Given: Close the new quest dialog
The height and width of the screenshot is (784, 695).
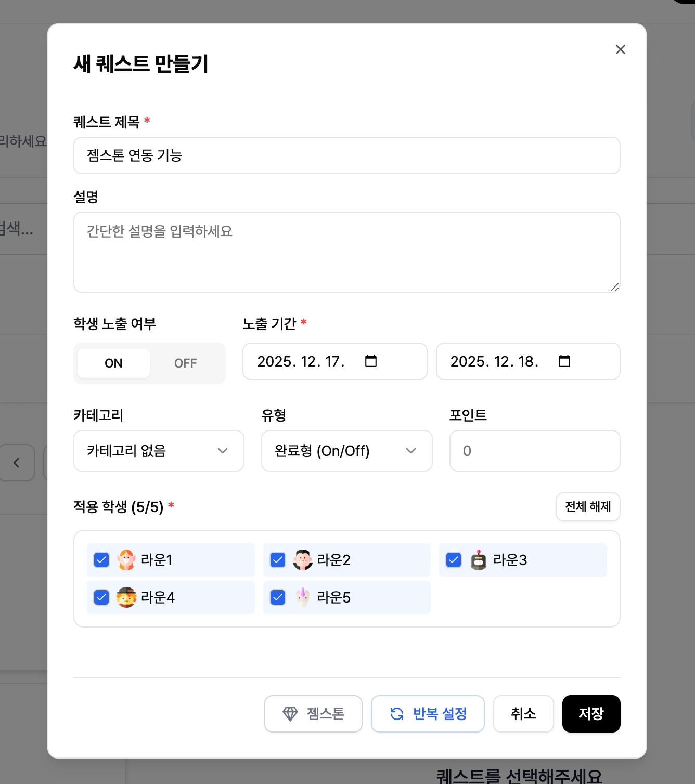Looking at the screenshot, I should pos(620,49).
